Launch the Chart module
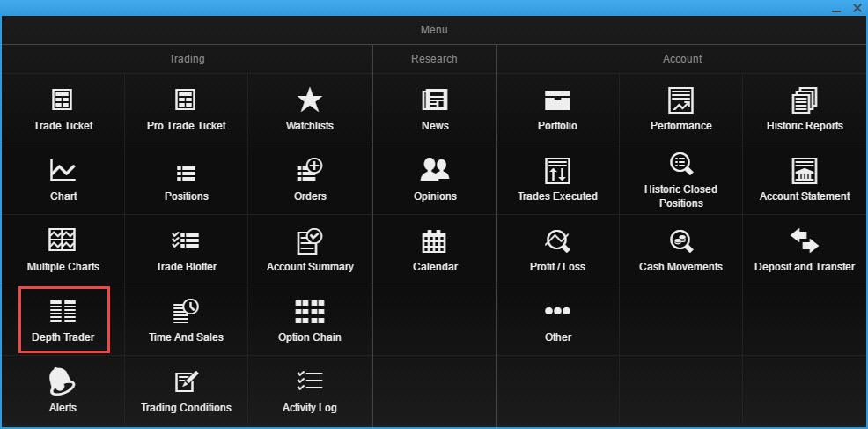 pos(63,180)
